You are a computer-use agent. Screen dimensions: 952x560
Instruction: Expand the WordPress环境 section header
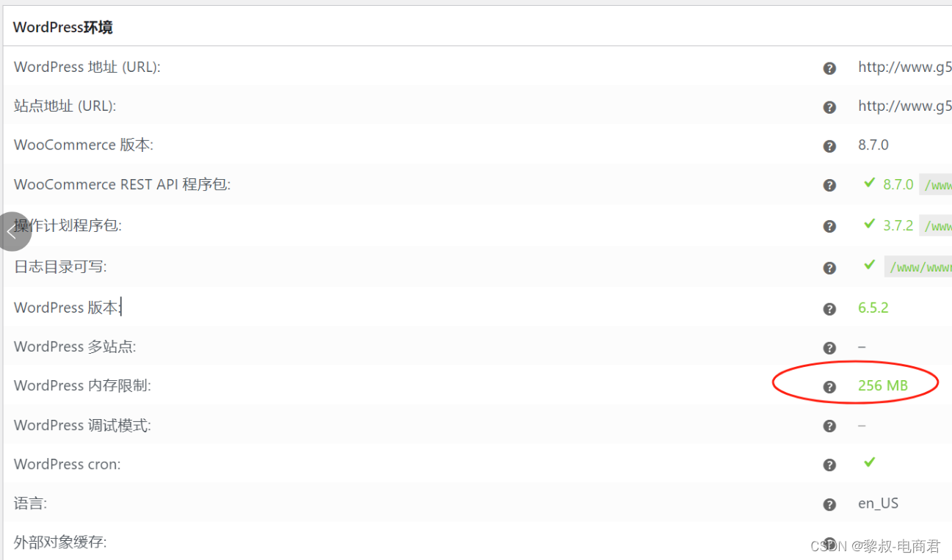pyautogui.click(x=62, y=26)
